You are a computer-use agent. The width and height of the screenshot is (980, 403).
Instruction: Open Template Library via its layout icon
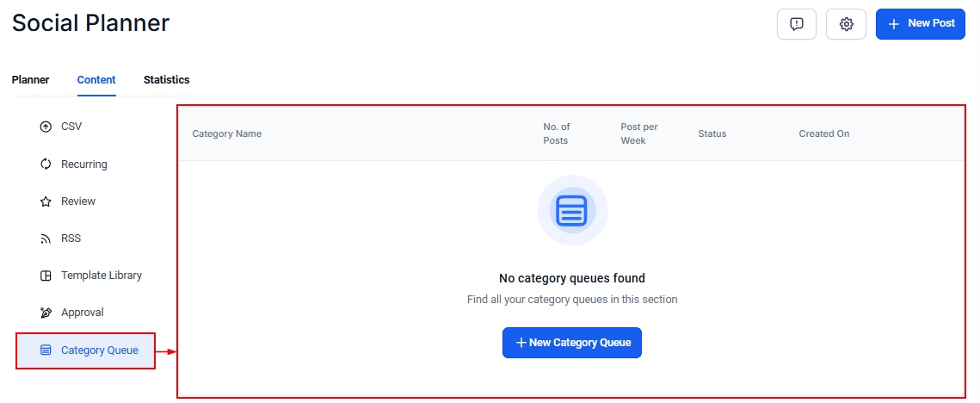pyautogui.click(x=46, y=276)
